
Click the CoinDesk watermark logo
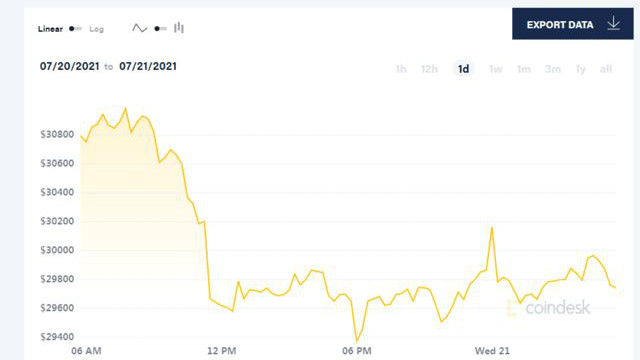pos(548,308)
